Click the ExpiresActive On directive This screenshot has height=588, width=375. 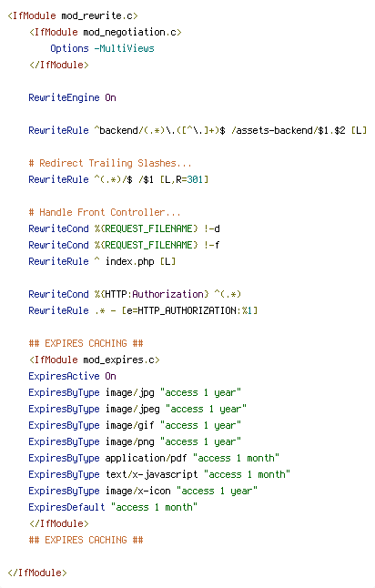click(x=73, y=376)
